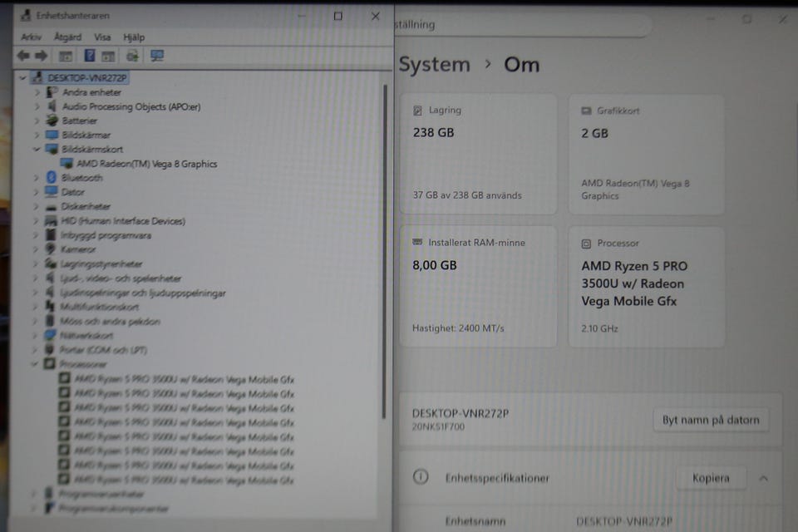Select the AMD Radeon Vega 8 Graphics device
The height and width of the screenshot is (532, 798).
point(146,164)
